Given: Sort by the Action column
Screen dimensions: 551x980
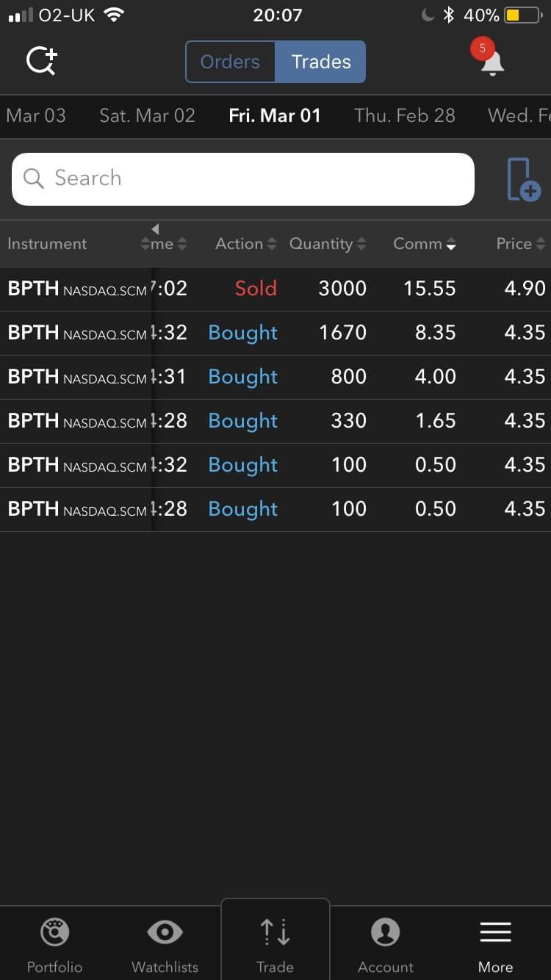Looking at the screenshot, I should point(245,244).
